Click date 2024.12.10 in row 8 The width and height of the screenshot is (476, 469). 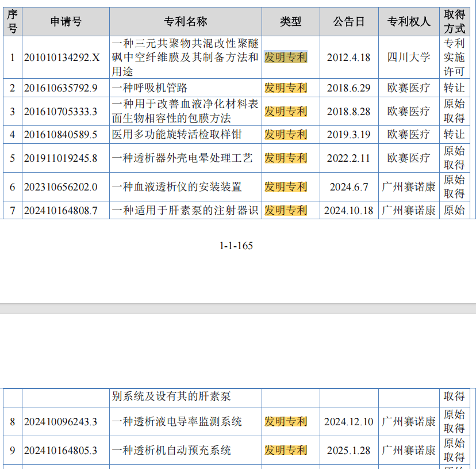[348, 422]
